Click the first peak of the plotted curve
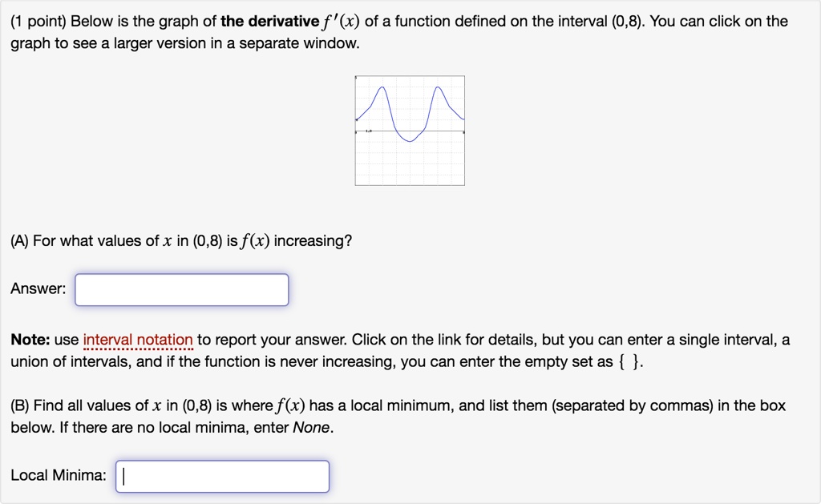 coord(382,87)
